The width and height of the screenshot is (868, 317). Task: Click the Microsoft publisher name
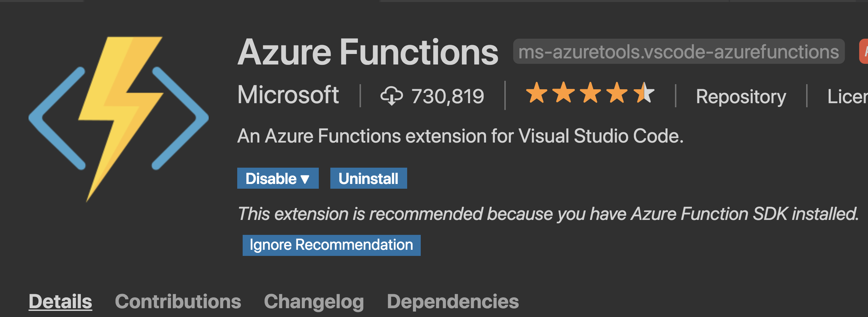tap(288, 95)
